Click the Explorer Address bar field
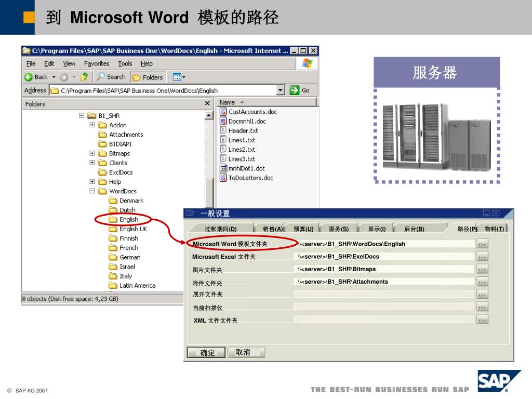 (x=164, y=90)
